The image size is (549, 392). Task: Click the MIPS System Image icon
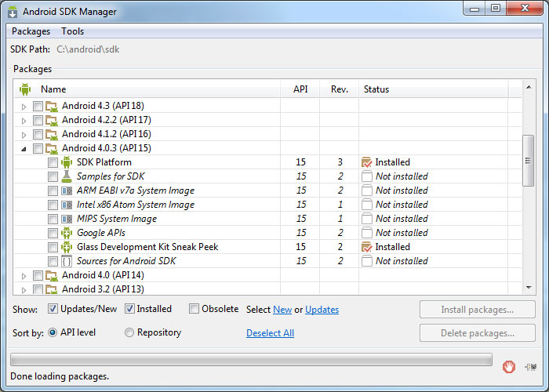(x=67, y=219)
